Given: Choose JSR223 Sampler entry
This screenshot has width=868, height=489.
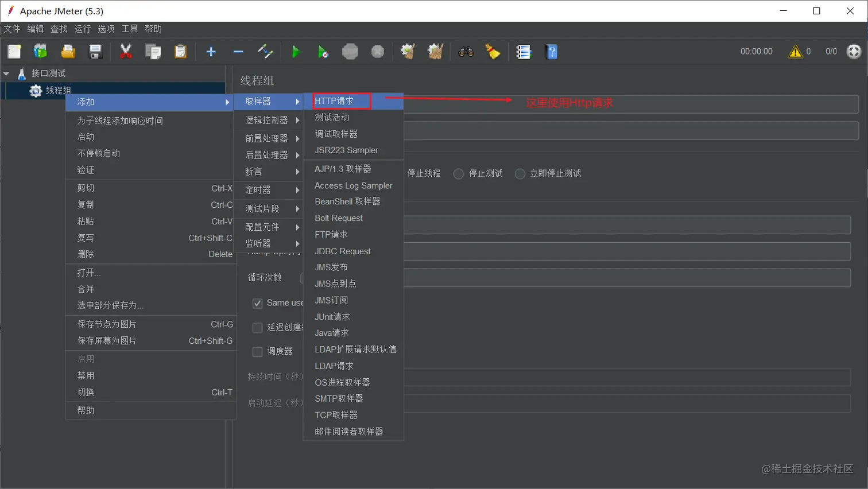Looking at the screenshot, I should (354, 150).
